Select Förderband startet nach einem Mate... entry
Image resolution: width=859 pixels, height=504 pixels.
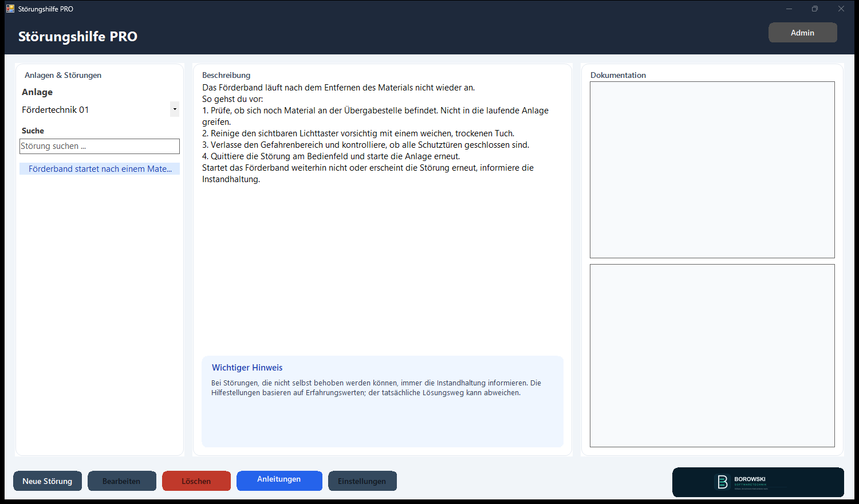tap(100, 169)
